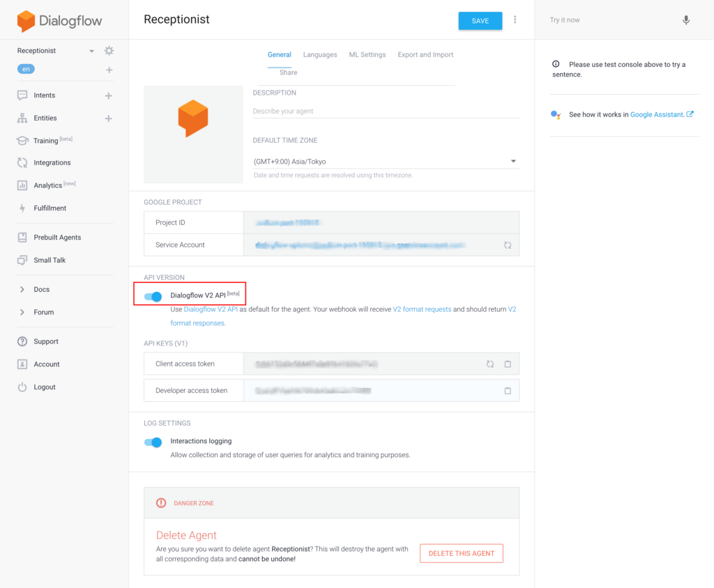
Task: Open Intents section
Action: point(44,95)
